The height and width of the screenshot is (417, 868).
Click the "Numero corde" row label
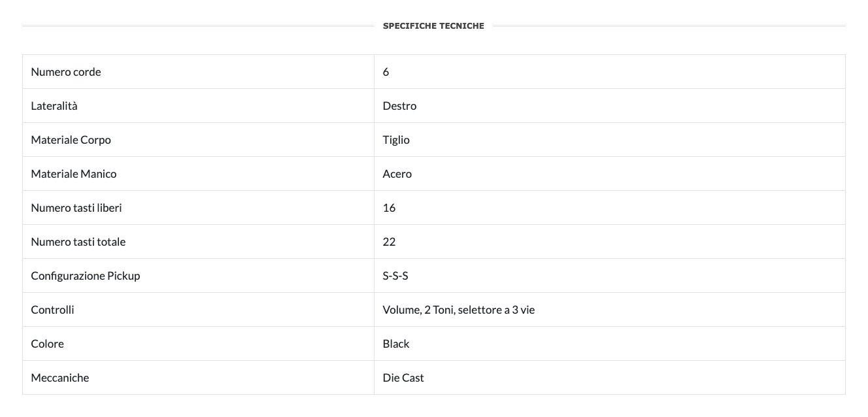[x=66, y=72]
